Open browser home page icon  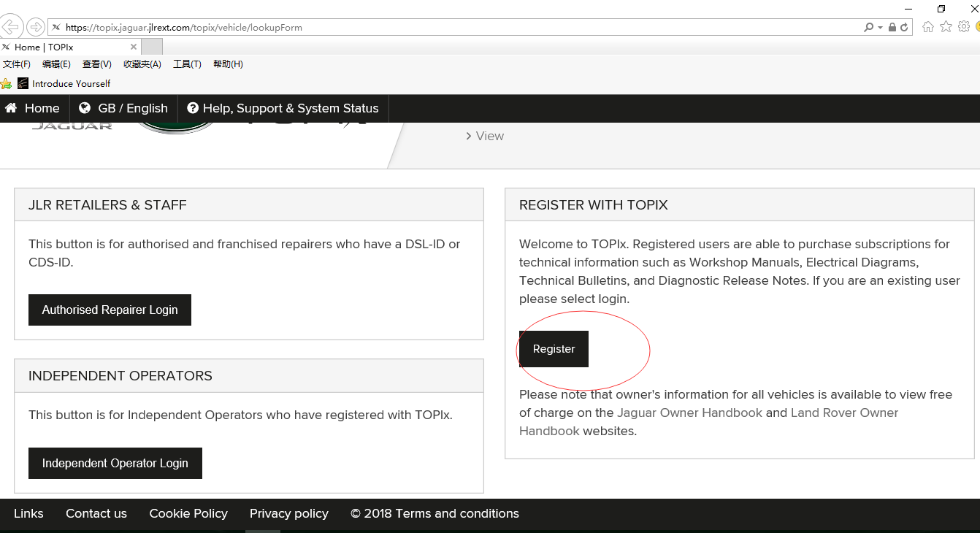click(928, 26)
